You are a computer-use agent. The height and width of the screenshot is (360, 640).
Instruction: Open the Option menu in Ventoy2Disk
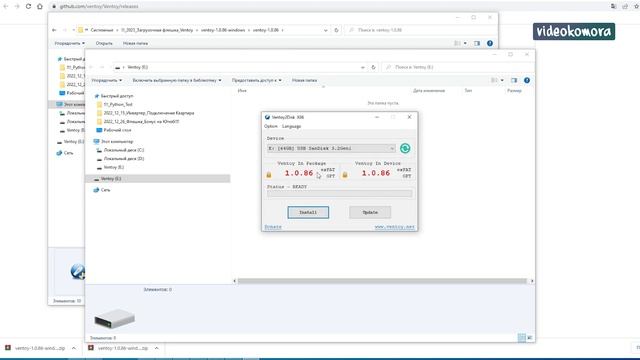[271, 127]
